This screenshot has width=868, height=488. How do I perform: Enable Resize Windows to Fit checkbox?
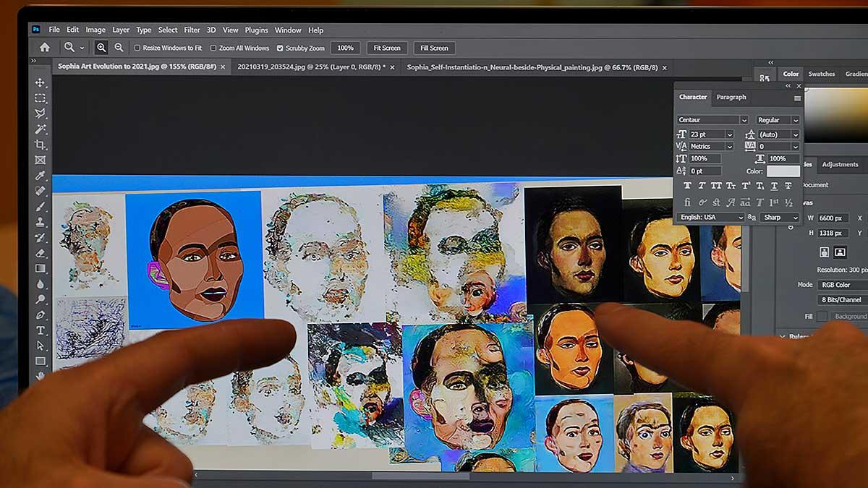point(137,48)
